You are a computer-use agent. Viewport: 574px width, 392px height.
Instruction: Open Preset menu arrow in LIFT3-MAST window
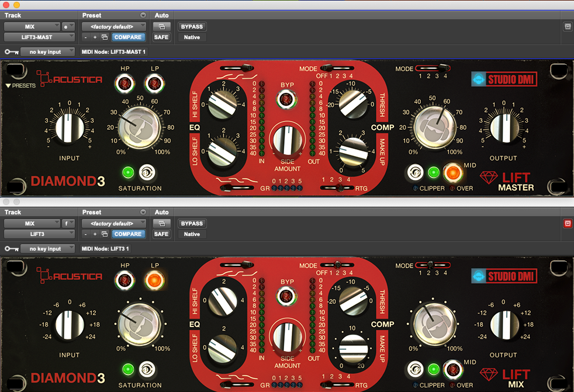coord(143,15)
